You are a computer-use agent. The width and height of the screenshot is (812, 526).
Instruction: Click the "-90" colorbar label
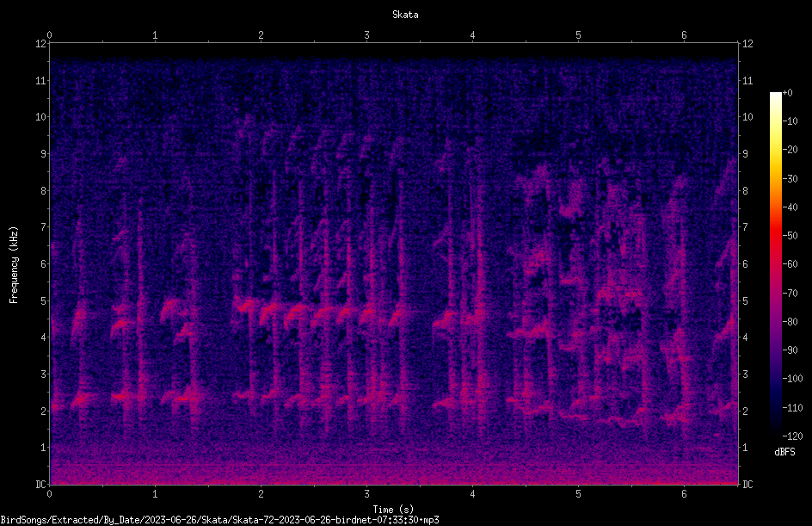point(790,350)
